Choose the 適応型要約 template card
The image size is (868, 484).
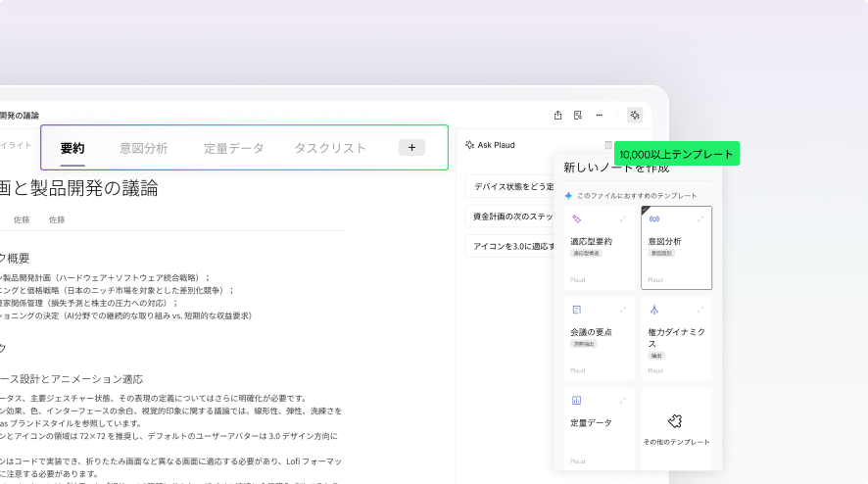coord(598,247)
